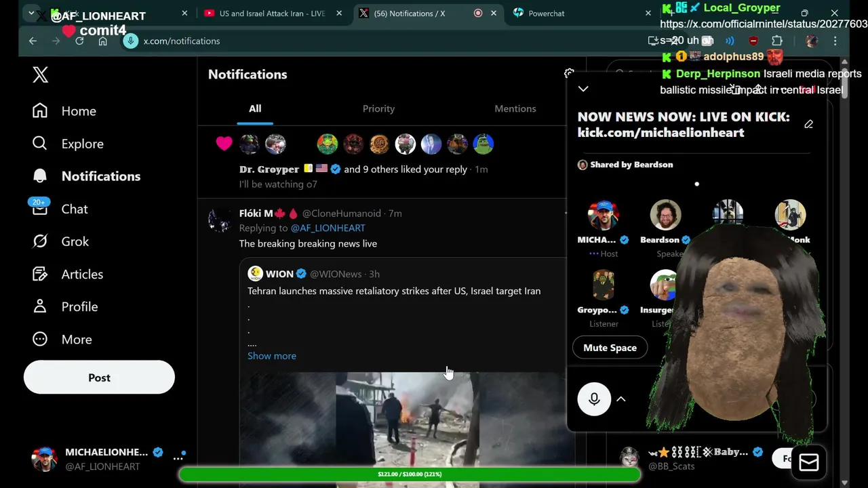
Task: Close the US and Israel Attack Iran tab
Action: coord(339,13)
